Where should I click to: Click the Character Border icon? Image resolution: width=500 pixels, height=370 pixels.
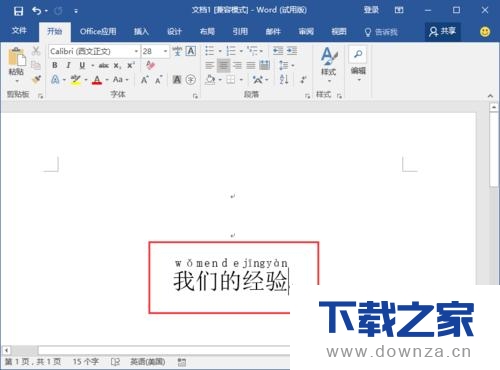pyautogui.click(x=191, y=51)
